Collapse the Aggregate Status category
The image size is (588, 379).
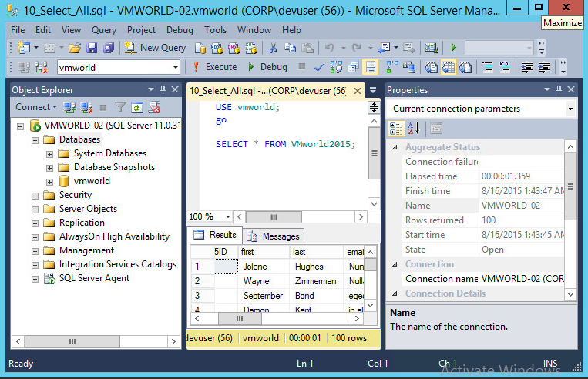pos(395,147)
